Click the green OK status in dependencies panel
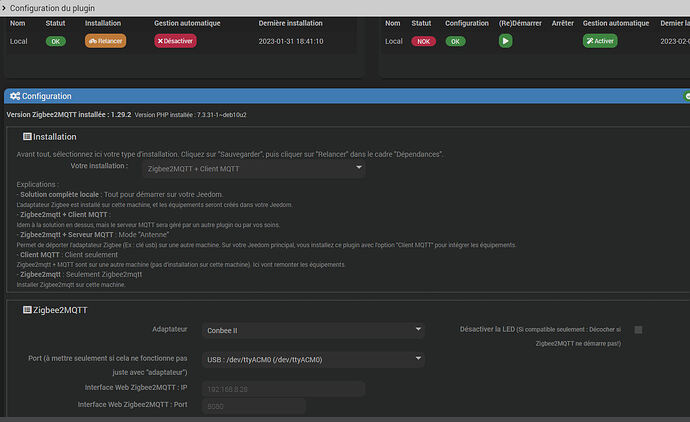Screen dimensions: 690x422 (x=55, y=41)
